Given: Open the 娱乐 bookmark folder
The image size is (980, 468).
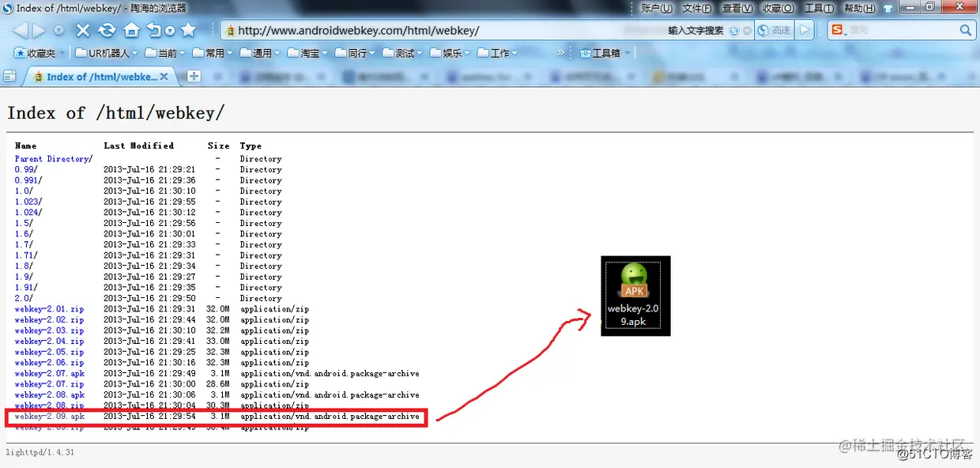Looking at the screenshot, I should (x=450, y=53).
